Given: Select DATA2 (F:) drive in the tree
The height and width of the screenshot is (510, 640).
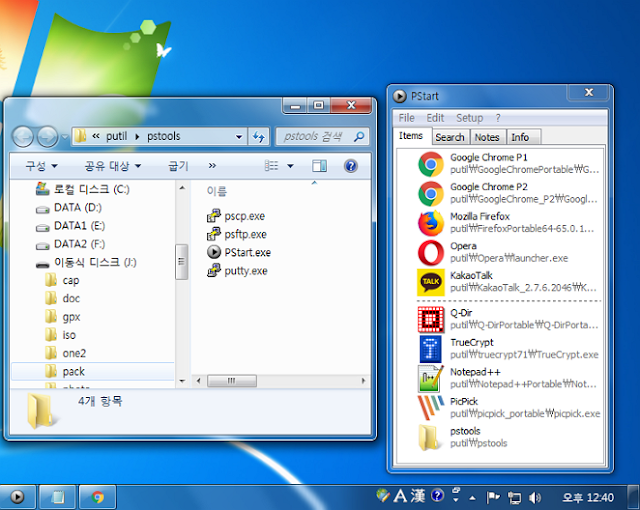Looking at the screenshot, I should [71, 244].
